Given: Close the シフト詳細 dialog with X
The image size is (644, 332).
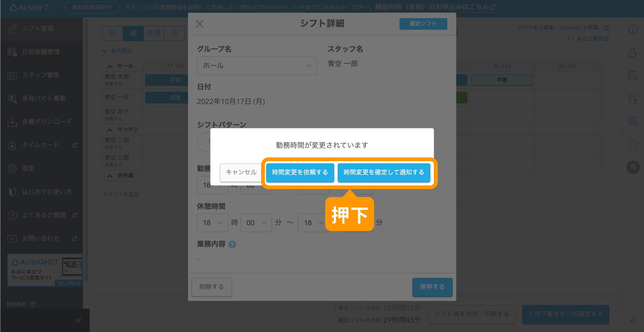Looking at the screenshot, I should [199, 24].
